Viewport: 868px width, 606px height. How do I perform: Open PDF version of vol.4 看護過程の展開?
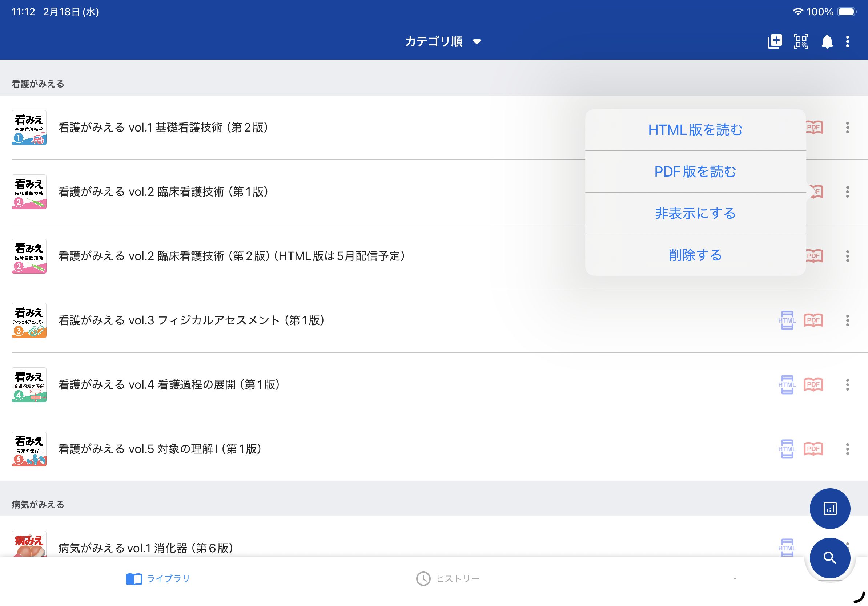click(813, 385)
